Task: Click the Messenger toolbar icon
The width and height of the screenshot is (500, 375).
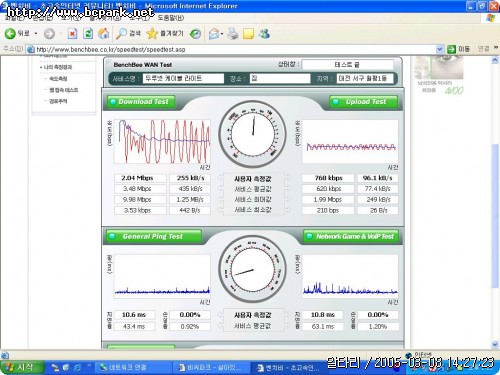Action: 264,33
